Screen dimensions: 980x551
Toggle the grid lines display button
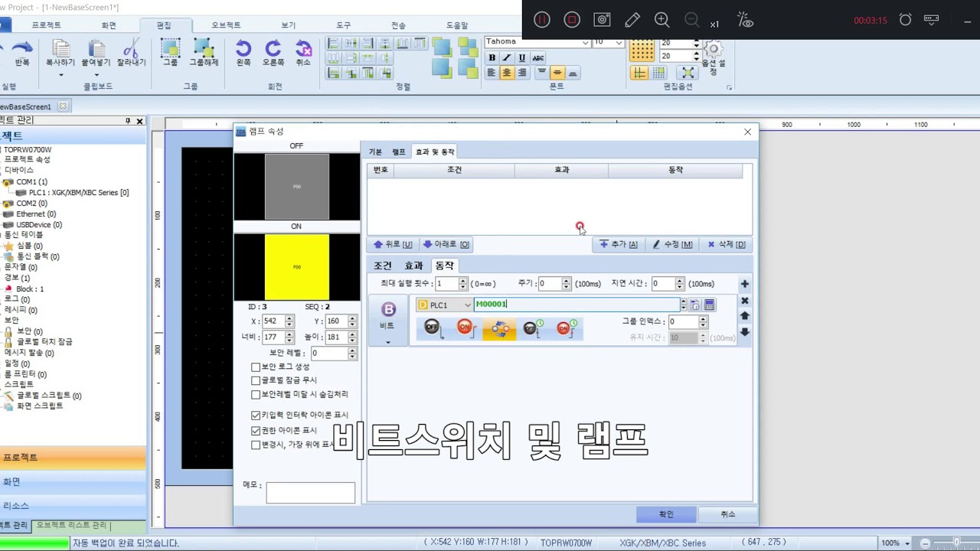tap(639, 73)
